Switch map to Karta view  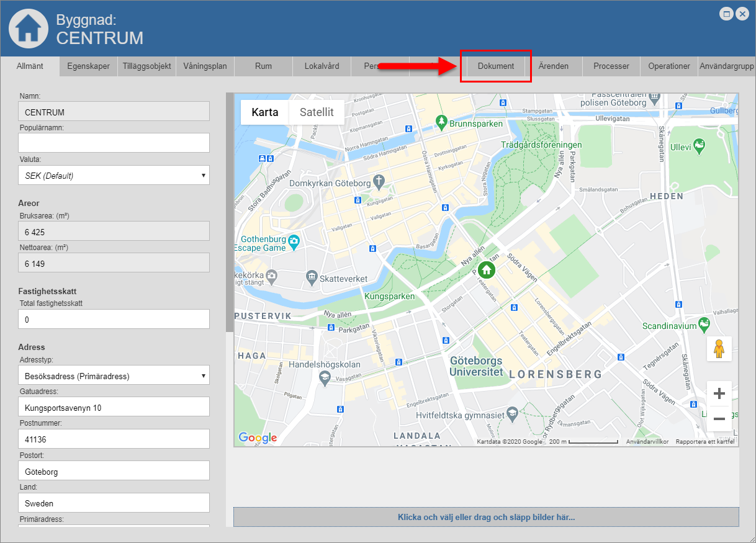(265, 112)
